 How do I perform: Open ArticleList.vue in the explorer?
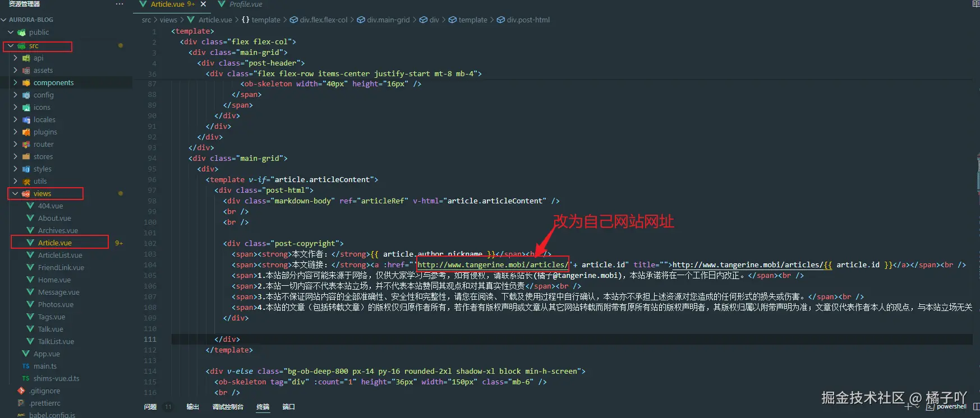tap(60, 255)
